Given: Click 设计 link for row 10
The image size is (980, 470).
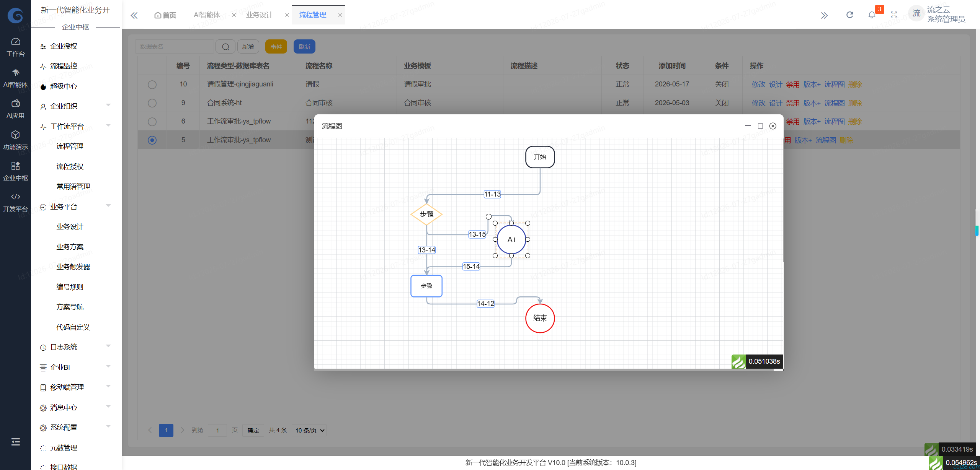Looking at the screenshot, I should pyautogui.click(x=776, y=85).
